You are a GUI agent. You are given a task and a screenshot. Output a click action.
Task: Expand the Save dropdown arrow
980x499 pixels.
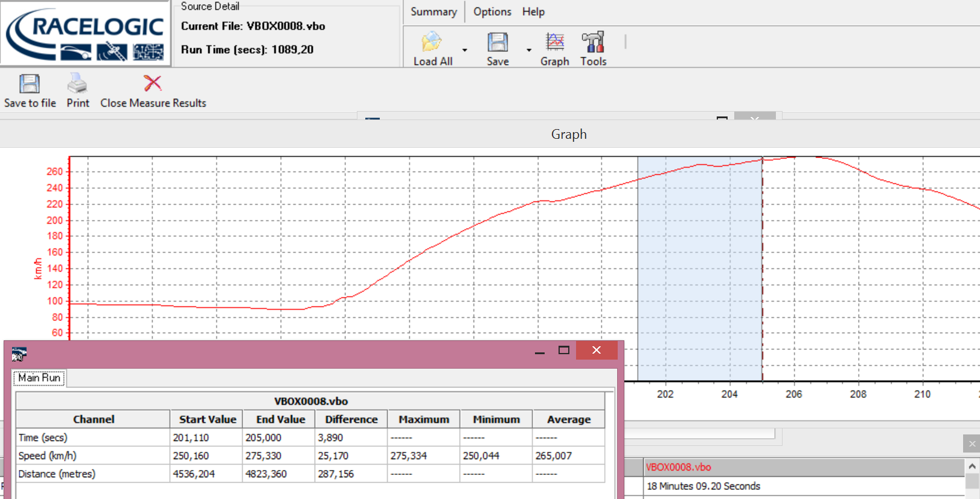[x=529, y=50]
